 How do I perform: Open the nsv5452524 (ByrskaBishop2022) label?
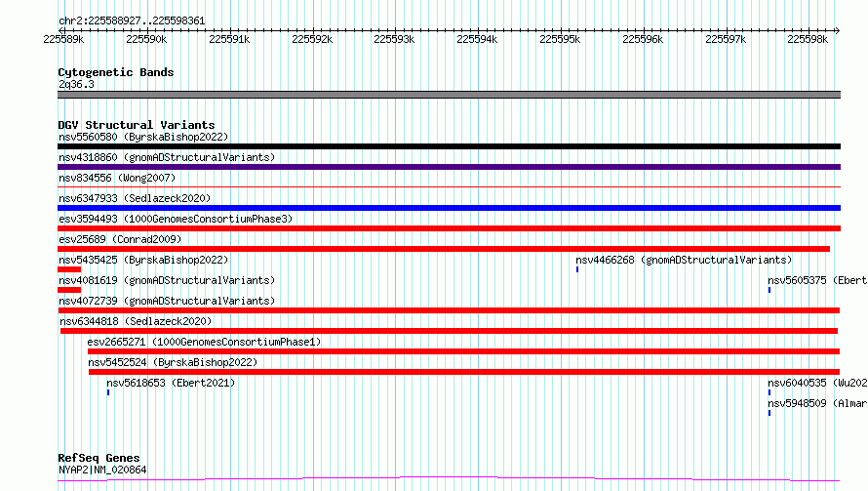click(173, 362)
